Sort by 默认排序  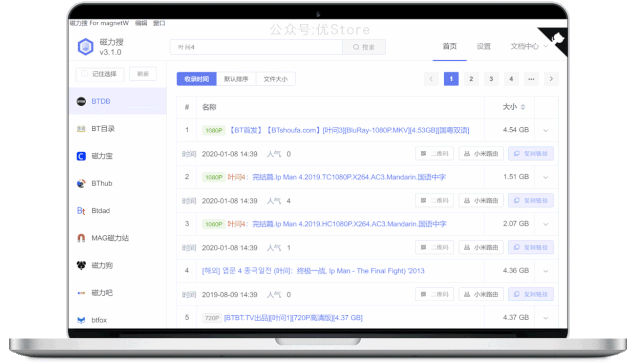tap(236, 79)
